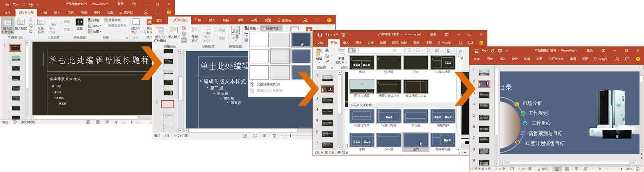Click 登录 sign-in in first window's title bar
Image resolution: width=644 pixels, height=172 pixels.
120,4
